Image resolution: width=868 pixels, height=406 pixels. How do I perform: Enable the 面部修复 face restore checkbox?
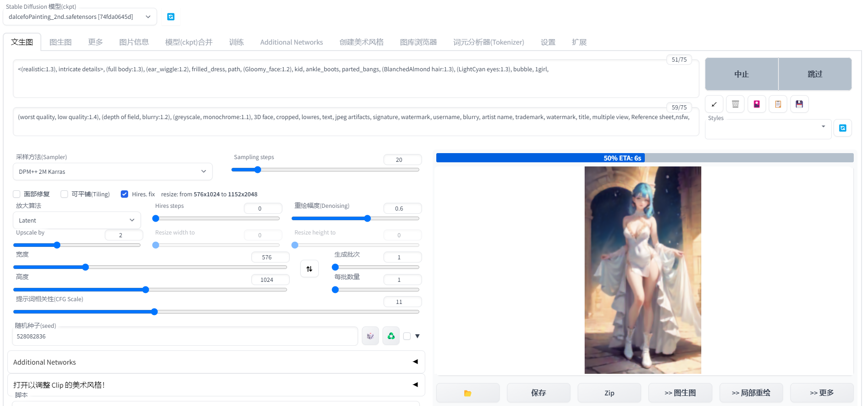click(x=17, y=194)
